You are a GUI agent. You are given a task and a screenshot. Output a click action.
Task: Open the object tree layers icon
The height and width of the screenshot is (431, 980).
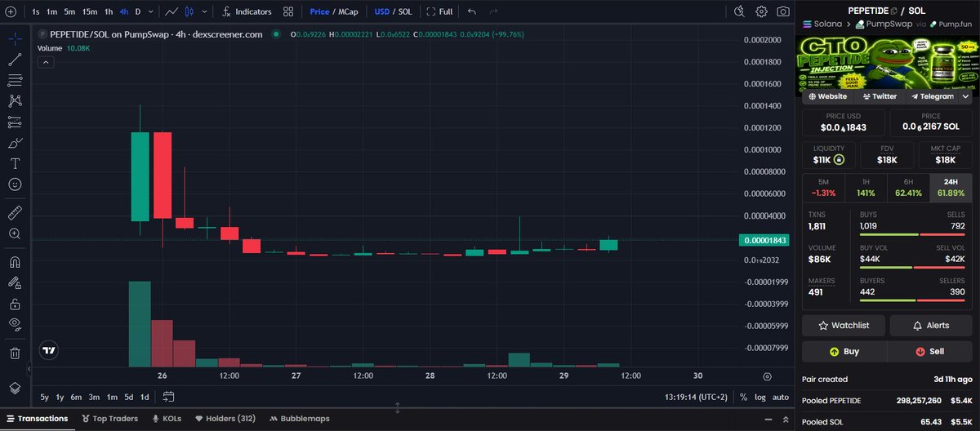click(x=15, y=387)
